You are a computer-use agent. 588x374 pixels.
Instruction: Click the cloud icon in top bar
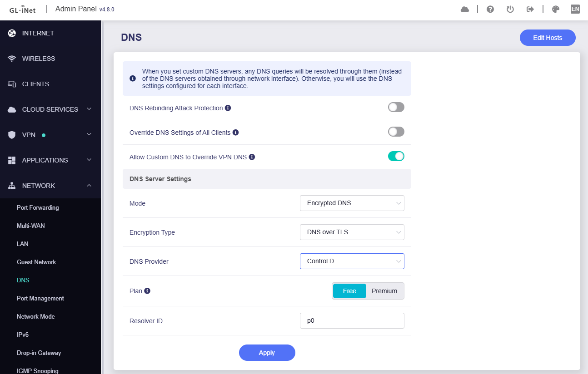(464, 9)
